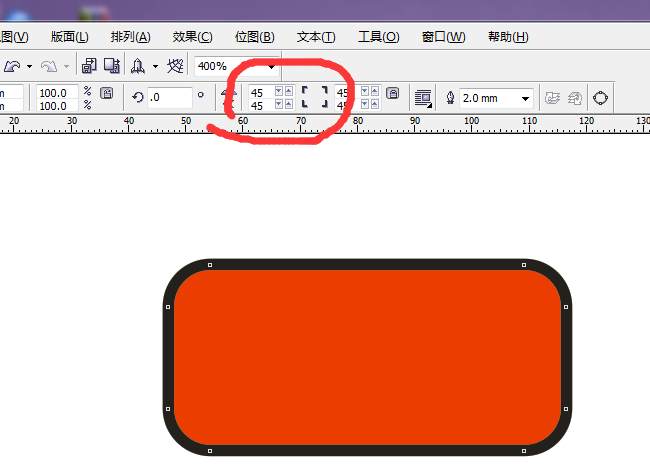Screen dimensions: 650x474
Task: Toggle the non-proportional scaling lock
Action: point(107,93)
